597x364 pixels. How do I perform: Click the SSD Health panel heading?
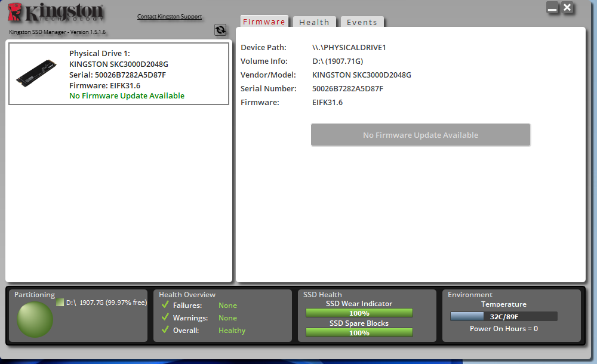(322, 295)
